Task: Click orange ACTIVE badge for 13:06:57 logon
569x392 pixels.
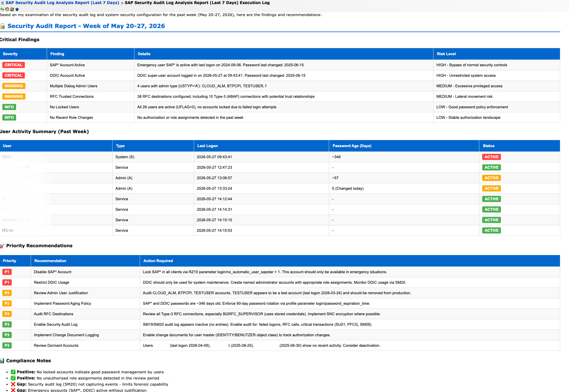Action: (492, 178)
